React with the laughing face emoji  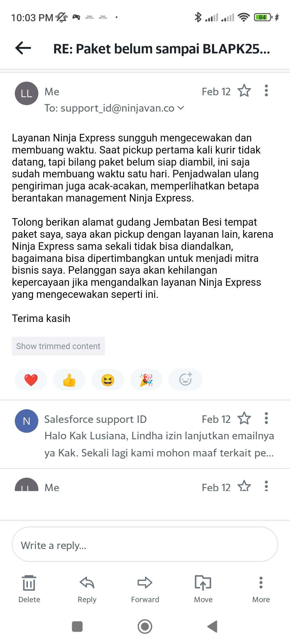tap(108, 380)
